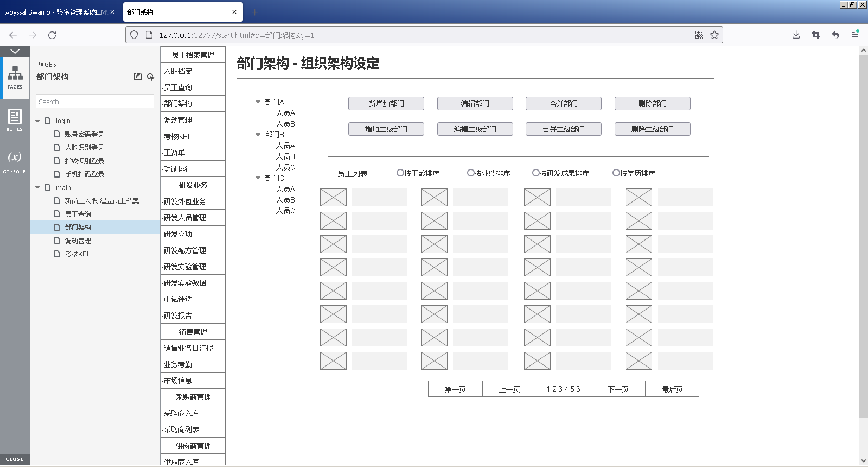The width and height of the screenshot is (868, 467).
Task: Open the Notes panel icon
Action: (15, 119)
